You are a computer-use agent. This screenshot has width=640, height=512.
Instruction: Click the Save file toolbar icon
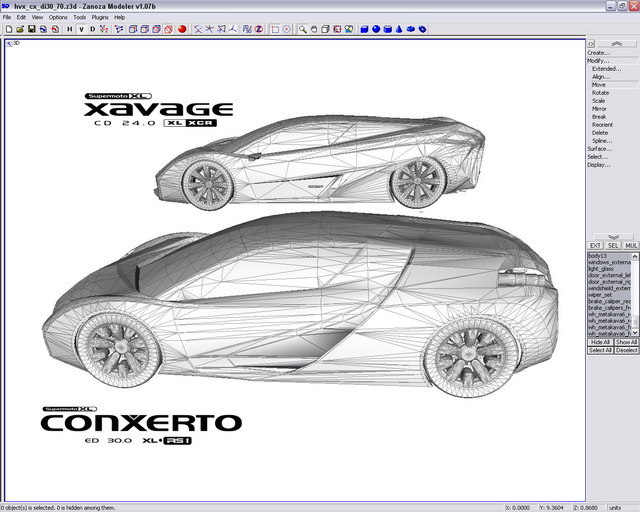[31, 29]
